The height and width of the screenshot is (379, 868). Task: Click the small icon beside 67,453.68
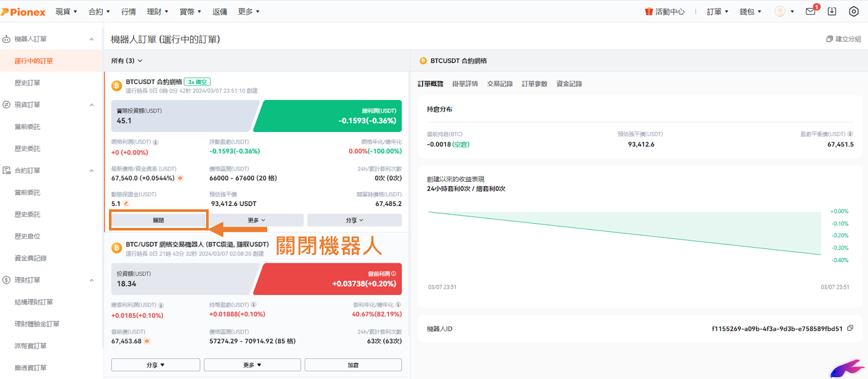147,341
